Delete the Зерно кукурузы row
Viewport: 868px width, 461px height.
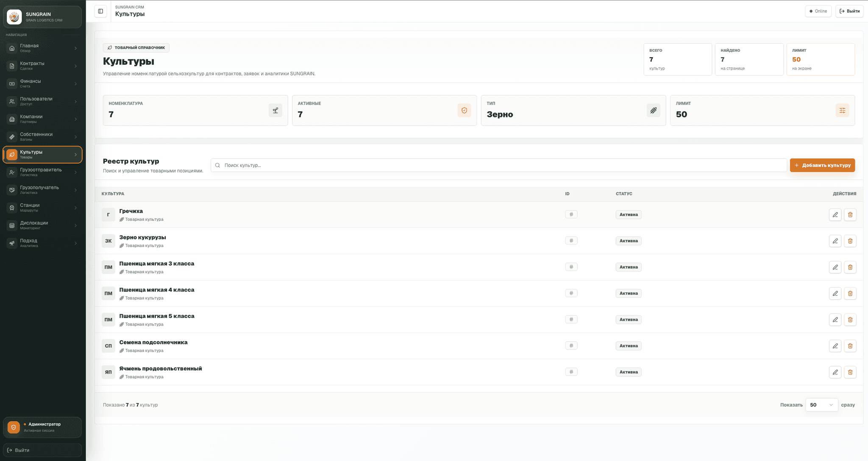[x=850, y=241]
